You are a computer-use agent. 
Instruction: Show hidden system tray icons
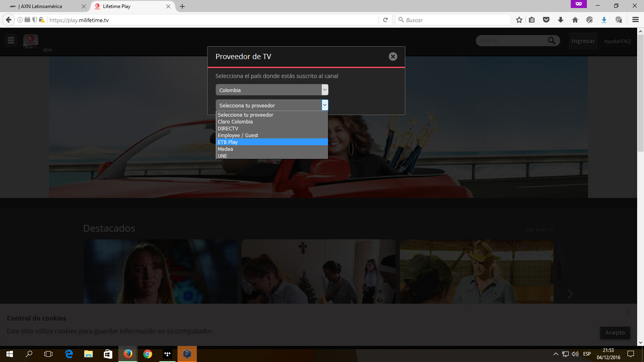(x=556, y=354)
